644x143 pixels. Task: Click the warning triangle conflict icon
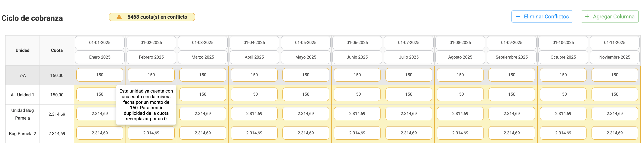[119, 17]
